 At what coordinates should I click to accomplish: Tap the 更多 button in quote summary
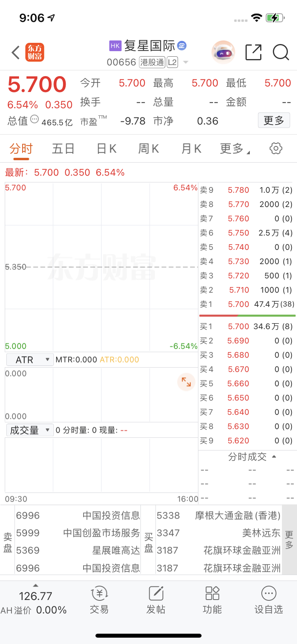274,120
